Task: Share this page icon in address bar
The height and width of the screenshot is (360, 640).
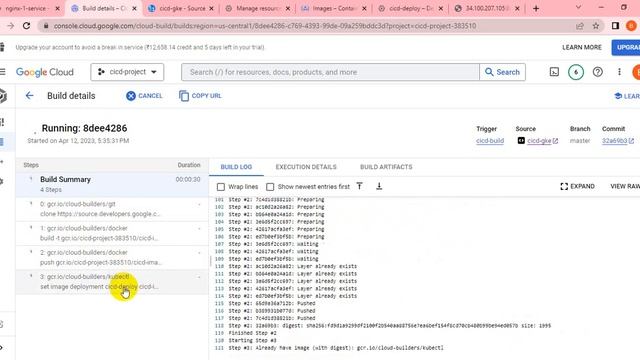Action: (x=580, y=26)
